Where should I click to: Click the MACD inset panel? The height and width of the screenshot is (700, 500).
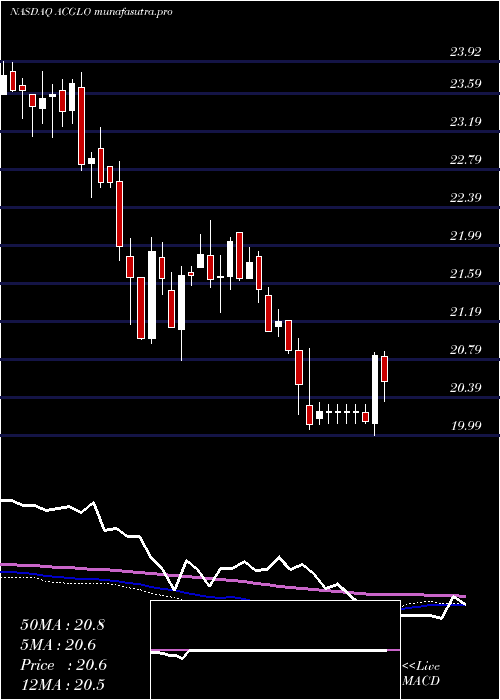275,650
